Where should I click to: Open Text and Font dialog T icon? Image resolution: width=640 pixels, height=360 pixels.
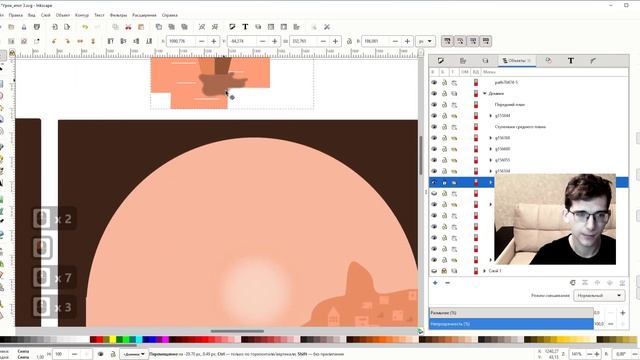coord(245,27)
